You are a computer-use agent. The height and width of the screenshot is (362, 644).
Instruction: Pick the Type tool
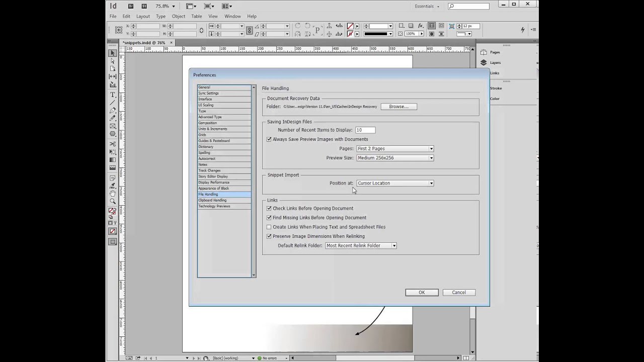(x=113, y=95)
